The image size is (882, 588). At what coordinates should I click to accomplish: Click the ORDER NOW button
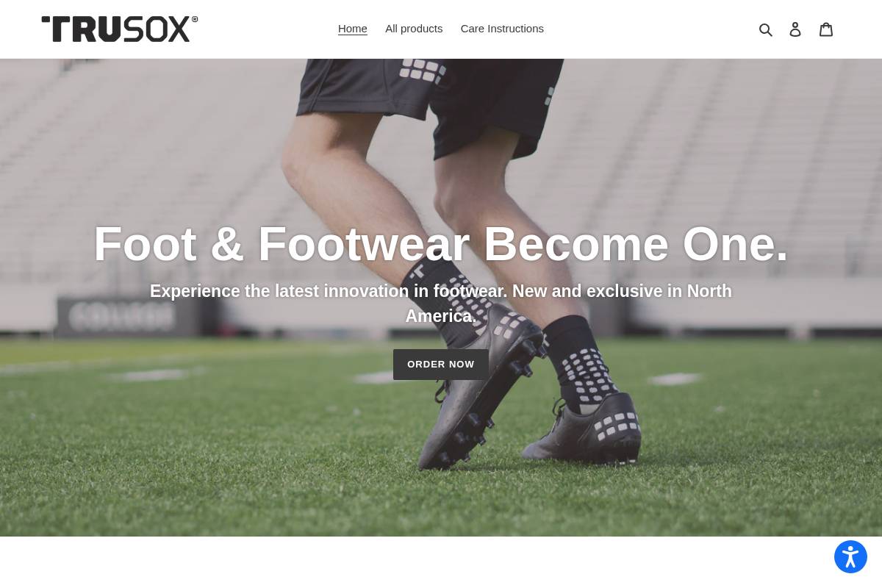(441, 365)
